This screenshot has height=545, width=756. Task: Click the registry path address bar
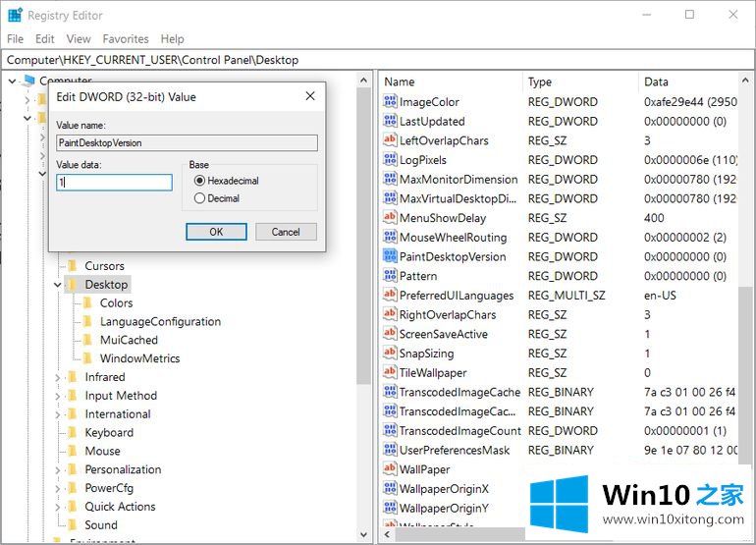[x=378, y=60]
